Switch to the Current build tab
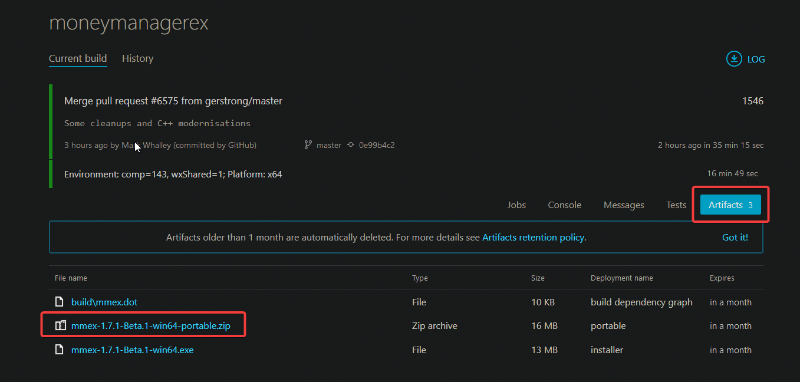This screenshot has width=800, height=382. tap(78, 59)
